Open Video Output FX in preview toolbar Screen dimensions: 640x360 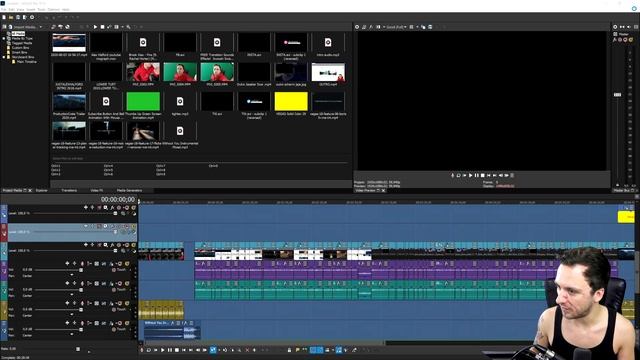pyautogui.click(x=371, y=27)
